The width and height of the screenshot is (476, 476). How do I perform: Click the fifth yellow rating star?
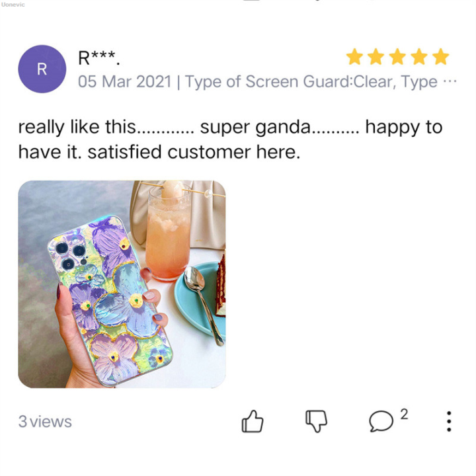[x=441, y=57]
